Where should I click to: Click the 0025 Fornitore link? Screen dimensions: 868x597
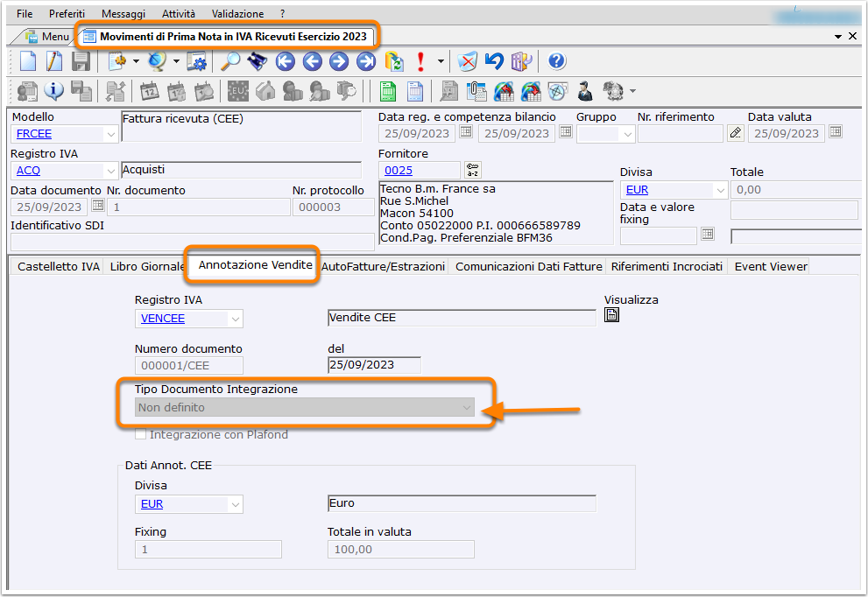(x=399, y=171)
